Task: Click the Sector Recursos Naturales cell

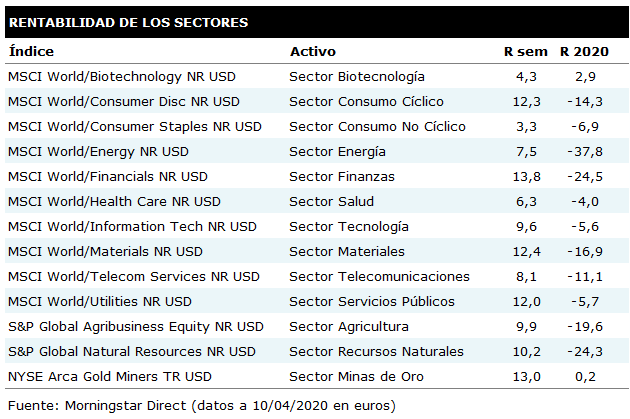Action: (376, 351)
